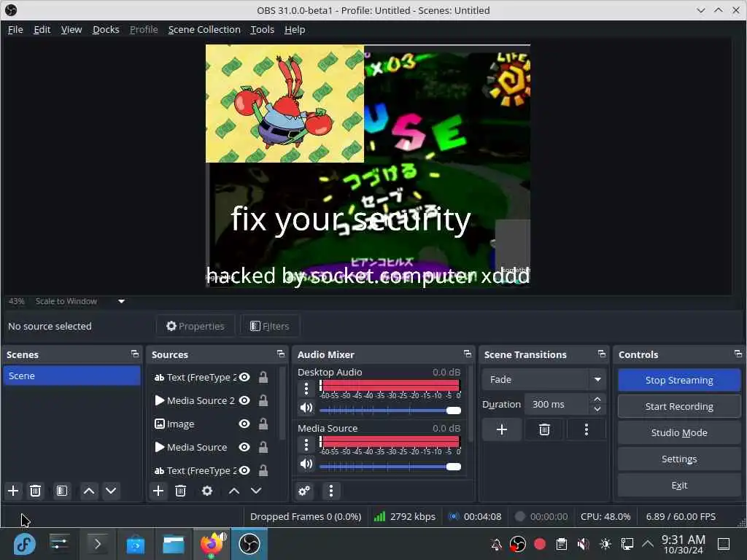The image size is (747, 560).
Task: Open the Help menu
Action: [295, 29]
